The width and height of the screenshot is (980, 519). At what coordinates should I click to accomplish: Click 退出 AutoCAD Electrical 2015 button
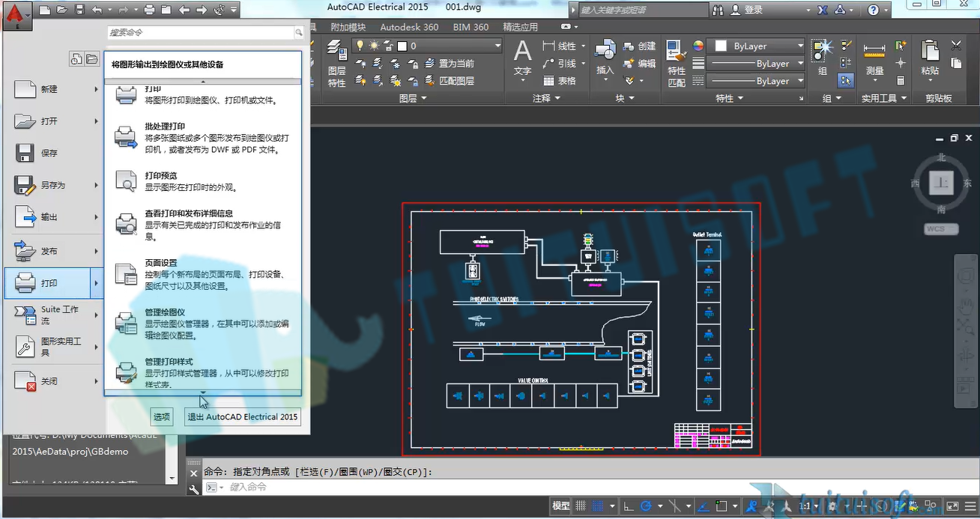point(243,417)
